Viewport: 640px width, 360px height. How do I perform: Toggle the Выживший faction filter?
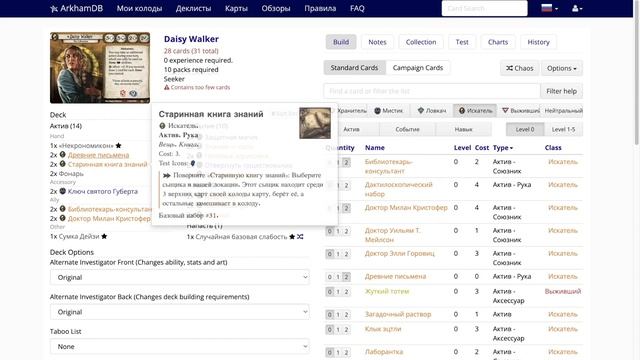pos(520,111)
